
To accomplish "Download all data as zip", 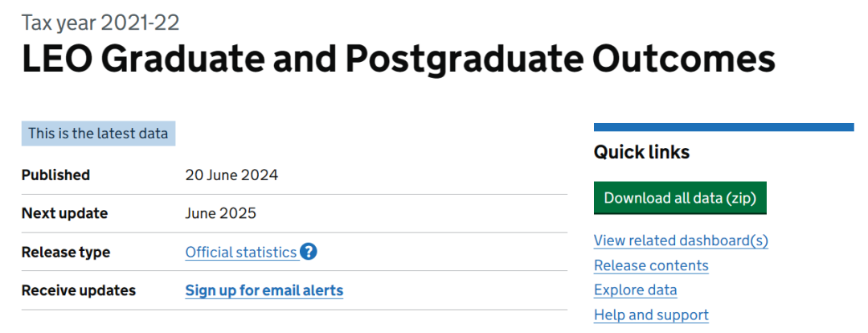I will click(x=680, y=198).
